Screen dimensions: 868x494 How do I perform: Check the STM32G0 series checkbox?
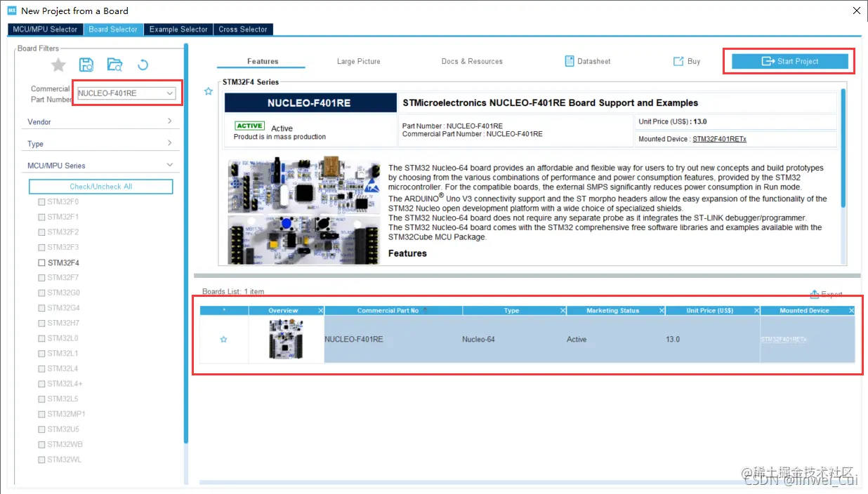(41, 293)
